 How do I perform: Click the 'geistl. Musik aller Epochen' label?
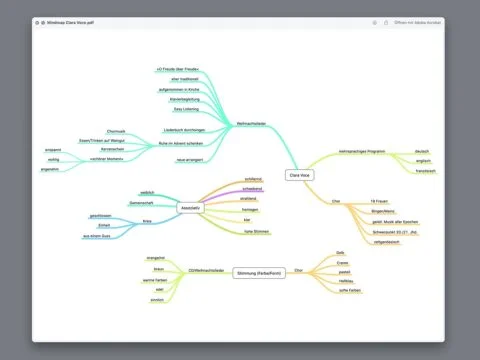point(395,222)
